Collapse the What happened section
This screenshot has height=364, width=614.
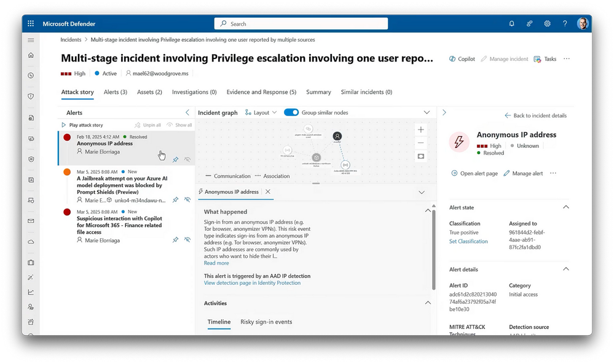(x=428, y=211)
